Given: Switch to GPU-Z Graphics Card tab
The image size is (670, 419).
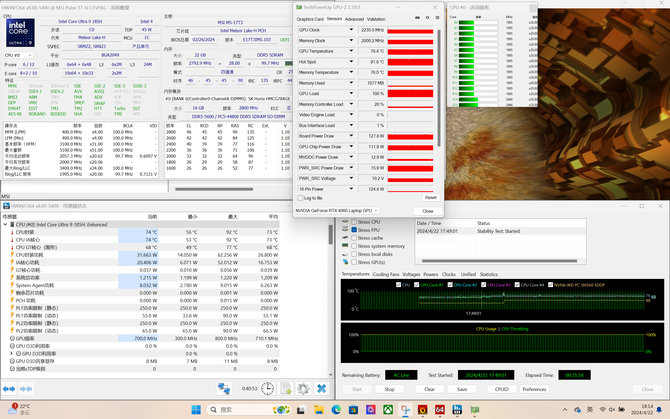Looking at the screenshot, I should (x=310, y=19).
